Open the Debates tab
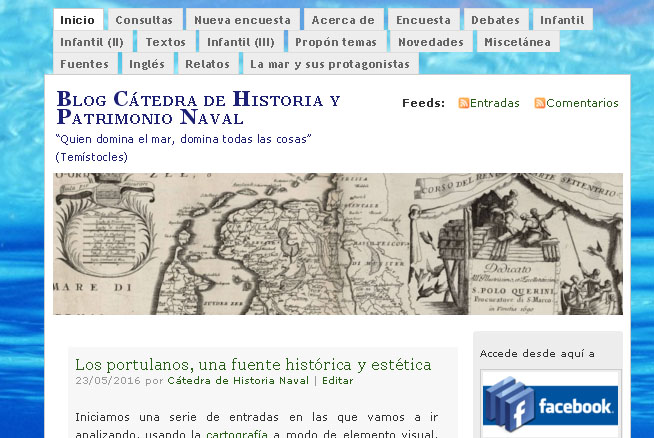 (x=495, y=20)
